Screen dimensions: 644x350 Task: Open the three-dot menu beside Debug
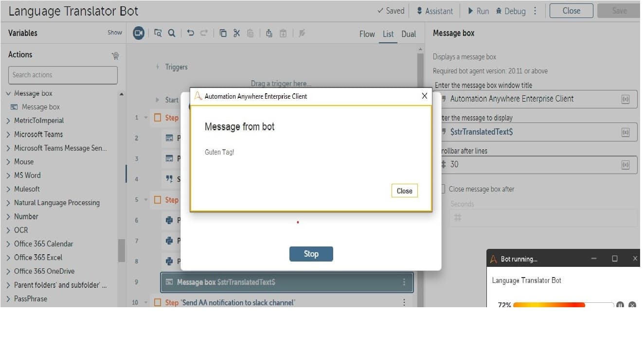click(x=536, y=11)
